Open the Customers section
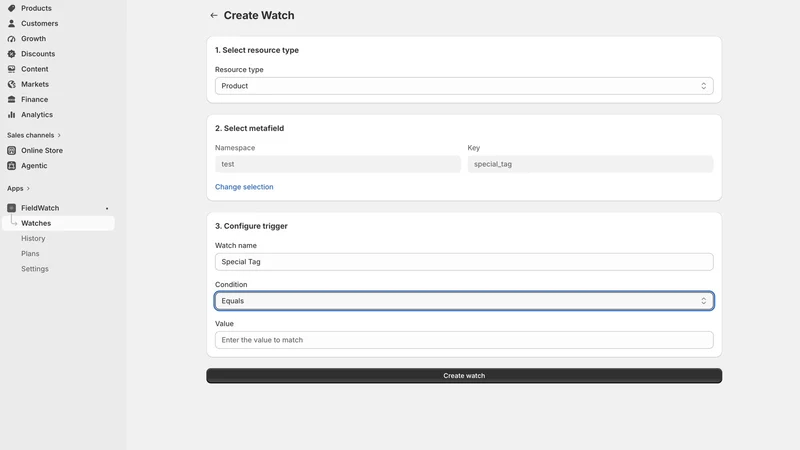The height and width of the screenshot is (450, 800). [39, 23]
